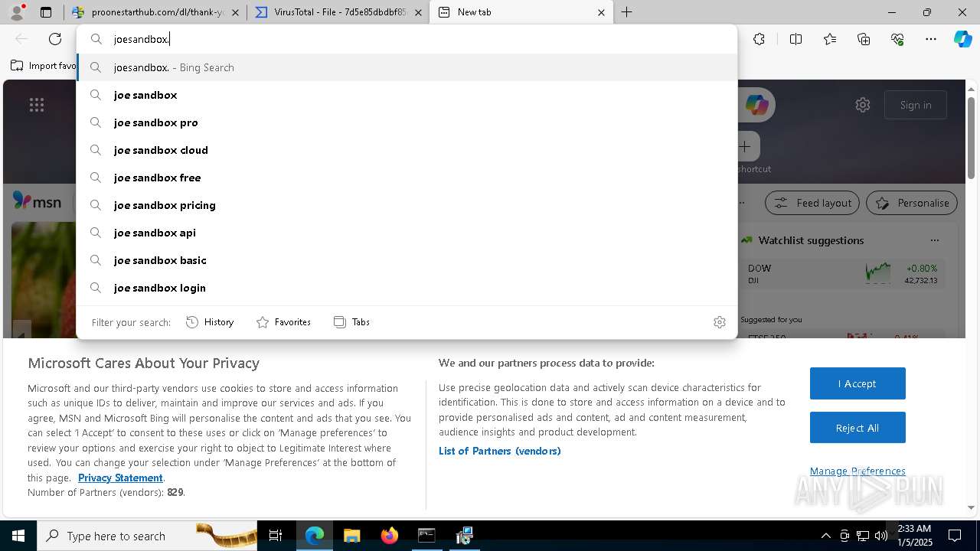Image resolution: width=980 pixels, height=551 pixels.
Task: Pick the 'joe sandbox free' suggestion
Action: point(407,178)
